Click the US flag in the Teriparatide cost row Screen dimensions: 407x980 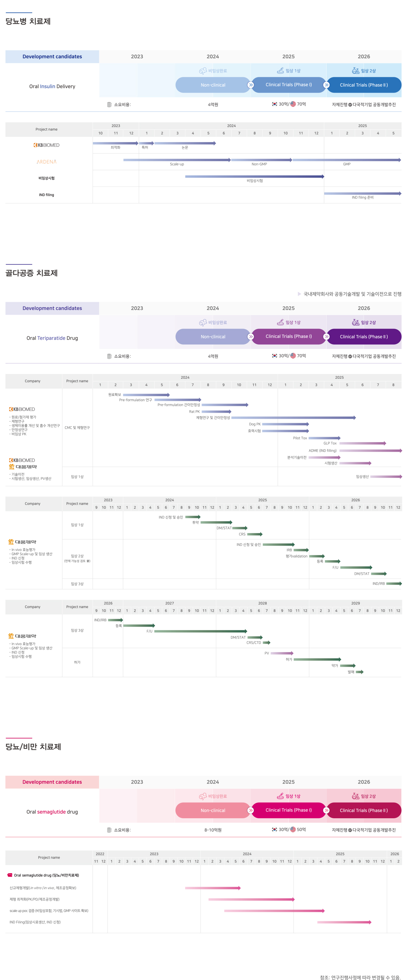click(293, 356)
